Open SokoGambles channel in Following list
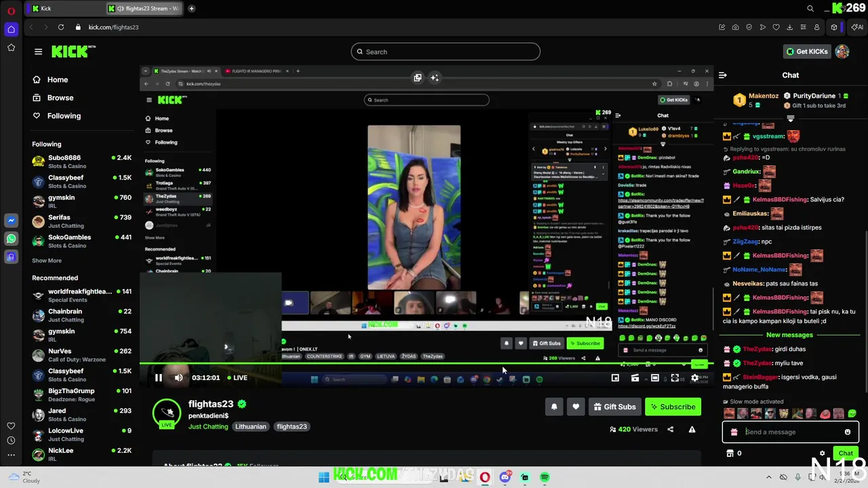The image size is (868, 488). tap(81, 241)
